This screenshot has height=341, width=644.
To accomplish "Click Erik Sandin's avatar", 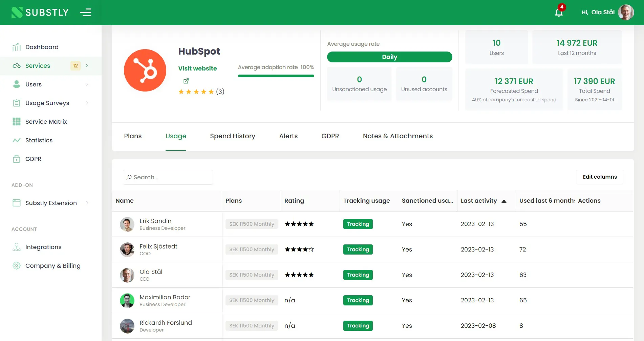I will pos(127,224).
